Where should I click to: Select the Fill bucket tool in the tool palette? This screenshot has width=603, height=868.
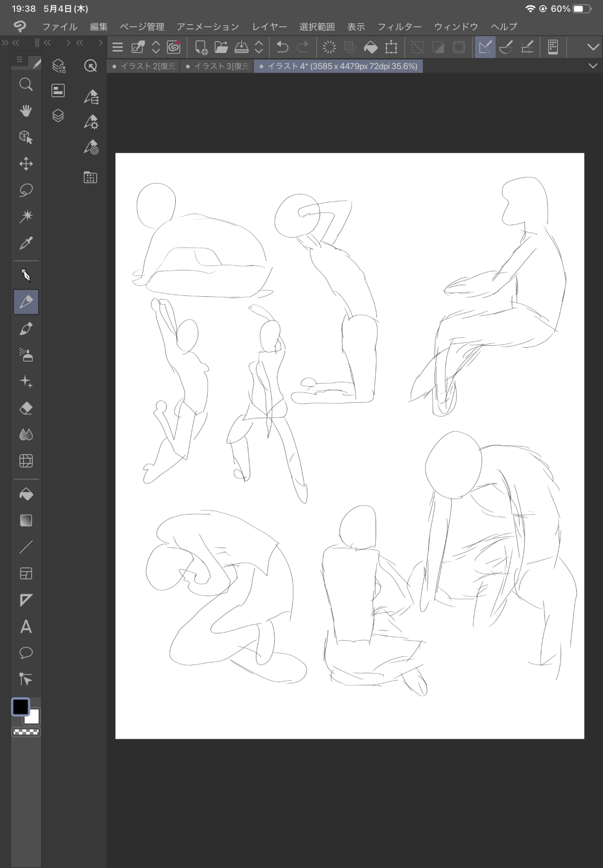point(26,494)
